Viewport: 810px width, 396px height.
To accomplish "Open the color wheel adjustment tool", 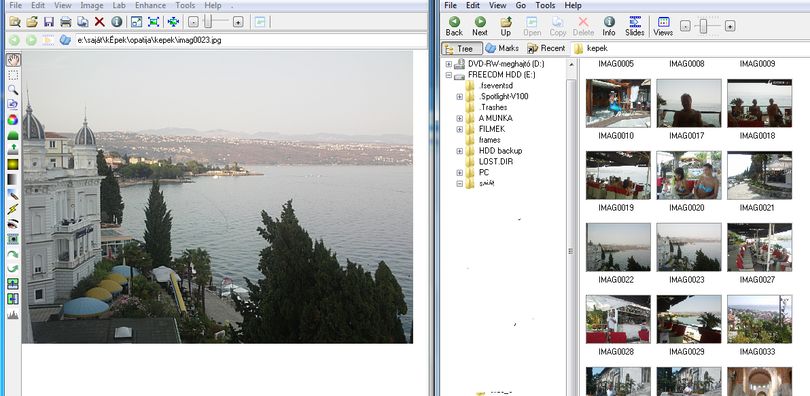I will (13, 120).
